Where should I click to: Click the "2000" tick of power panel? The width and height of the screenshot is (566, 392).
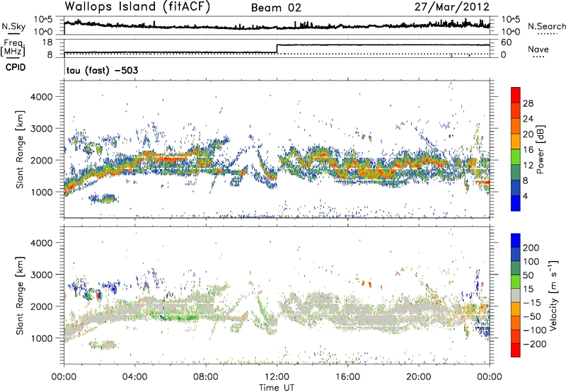click(41, 160)
